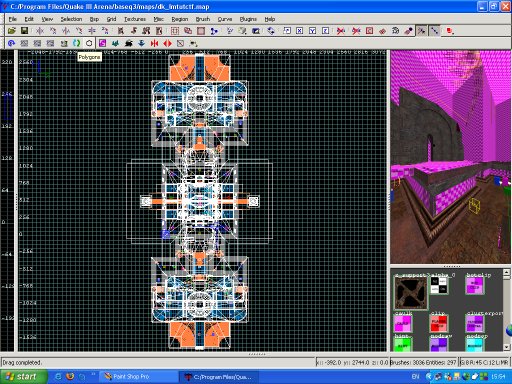Screen dimensions: 512x384
Task: Select the cyan nodrop texture thumbnail
Action: [474, 345]
